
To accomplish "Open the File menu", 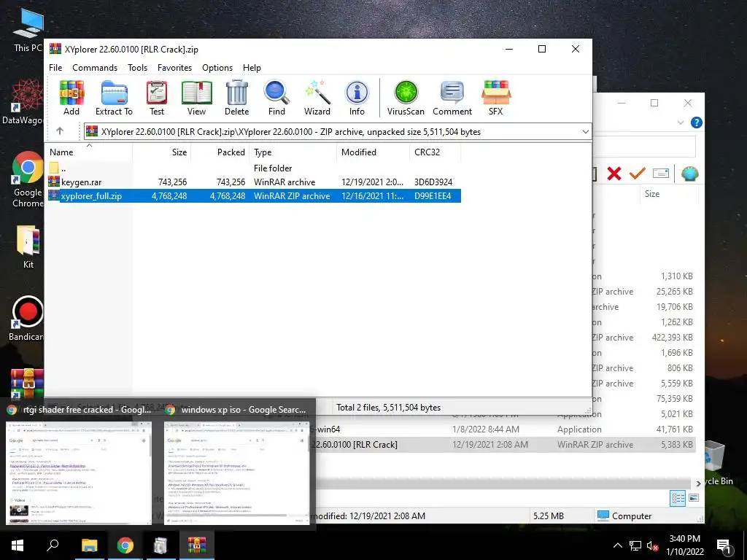I will click(x=55, y=68).
